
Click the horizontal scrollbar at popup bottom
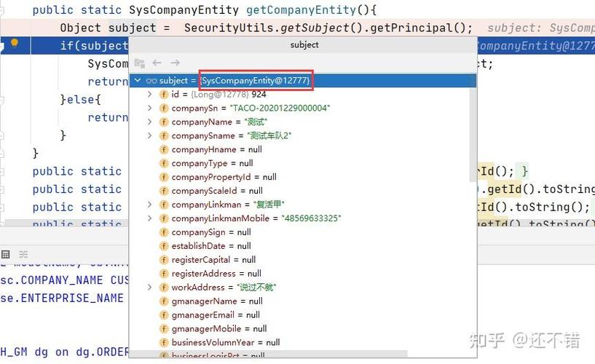(269, 354)
